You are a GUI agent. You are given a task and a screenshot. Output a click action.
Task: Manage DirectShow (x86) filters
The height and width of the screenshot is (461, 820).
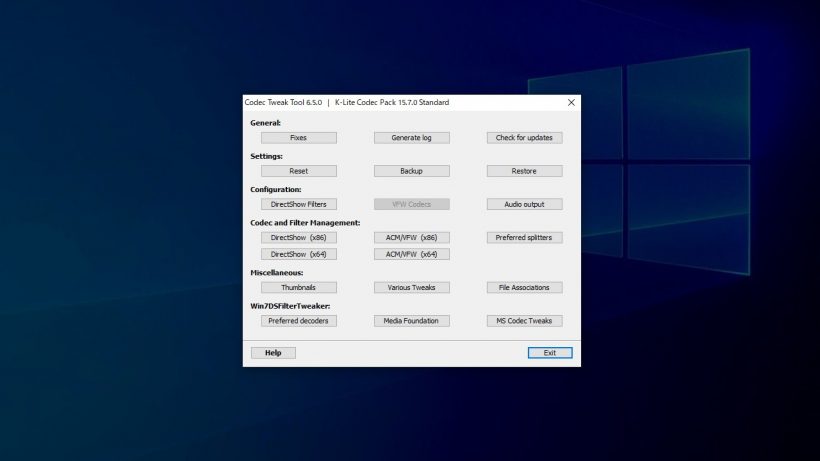tap(299, 238)
